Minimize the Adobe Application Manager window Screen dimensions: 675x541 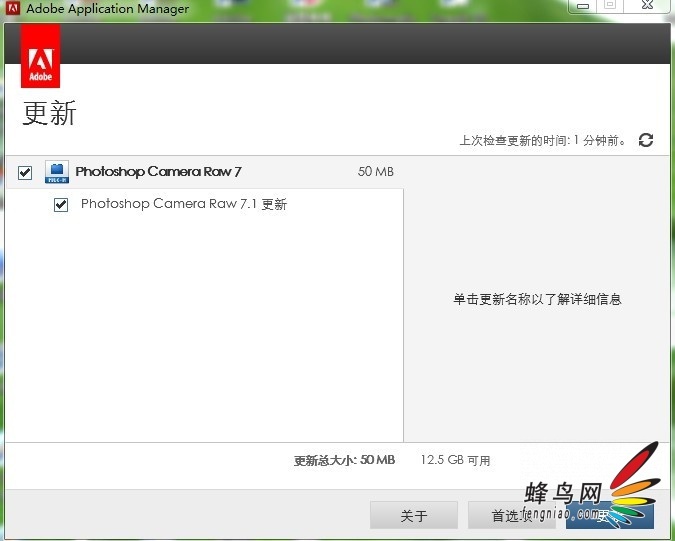pos(583,6)
